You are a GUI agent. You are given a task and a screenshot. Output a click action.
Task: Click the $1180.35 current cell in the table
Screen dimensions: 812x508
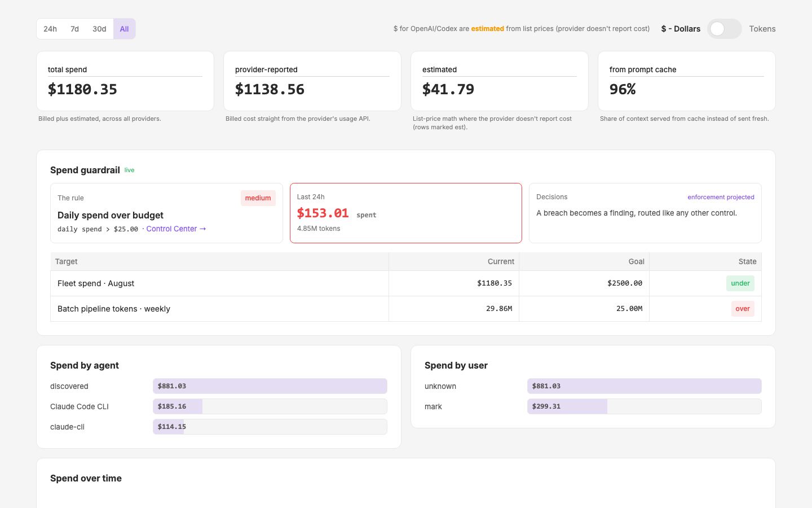454,283
